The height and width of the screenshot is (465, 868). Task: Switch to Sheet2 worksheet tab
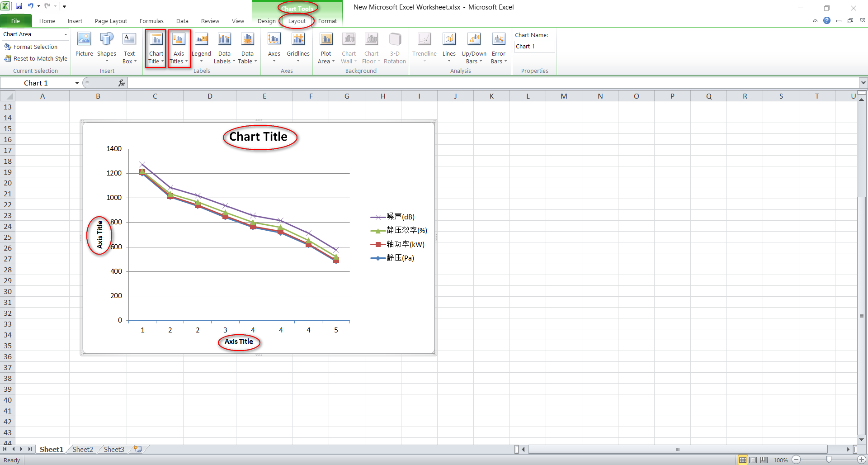click(82, 449)
